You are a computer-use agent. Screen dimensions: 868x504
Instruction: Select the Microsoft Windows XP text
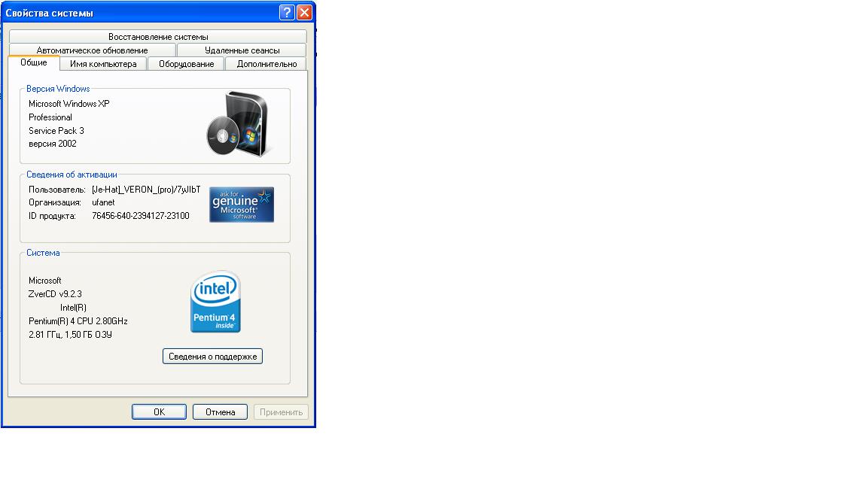69,104
